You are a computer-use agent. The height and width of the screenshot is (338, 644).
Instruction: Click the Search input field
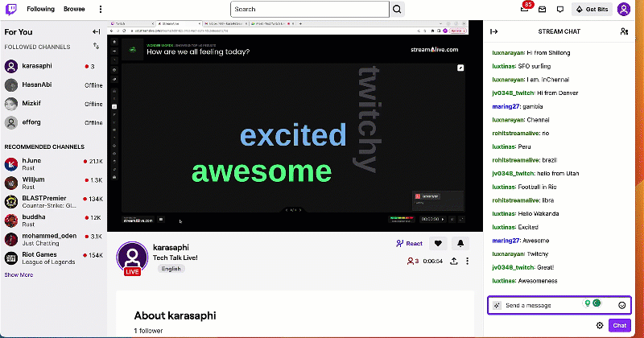[x=310, y=9]
